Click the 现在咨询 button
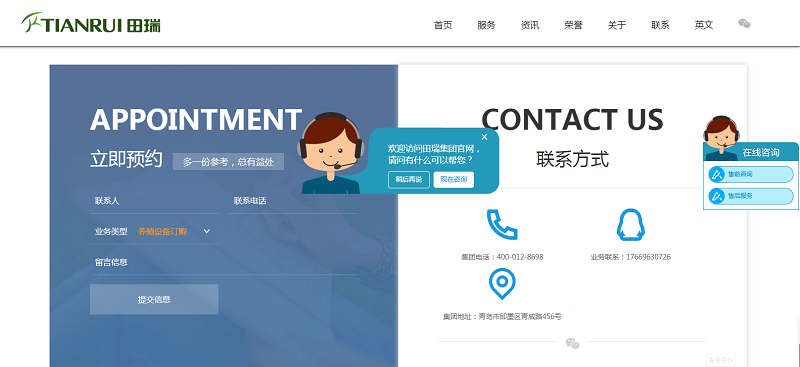The width and height of the screenshot is (800, 367). tap(454, 180)
